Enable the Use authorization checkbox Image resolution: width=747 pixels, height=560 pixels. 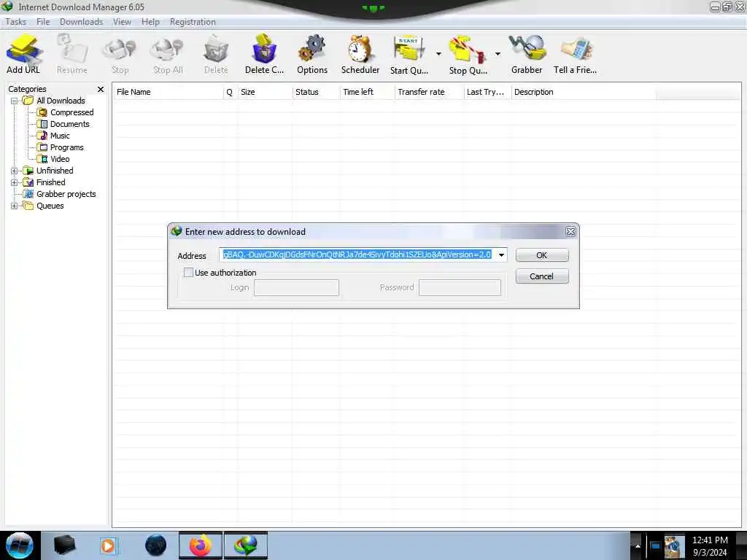point(189,273)
